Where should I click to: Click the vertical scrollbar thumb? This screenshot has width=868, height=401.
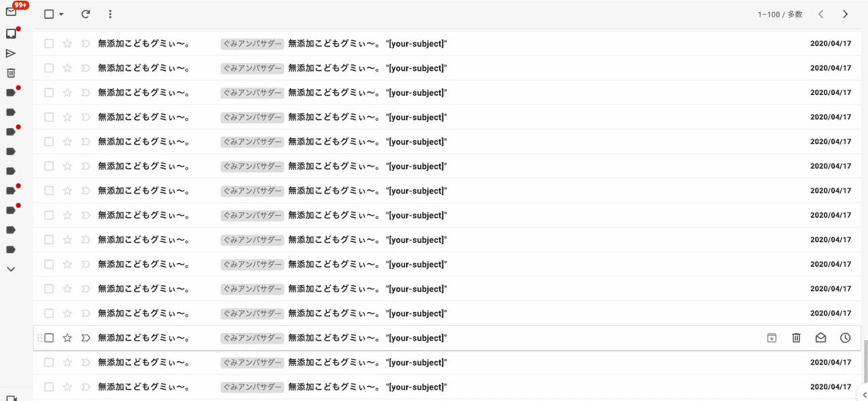point(863,362)
